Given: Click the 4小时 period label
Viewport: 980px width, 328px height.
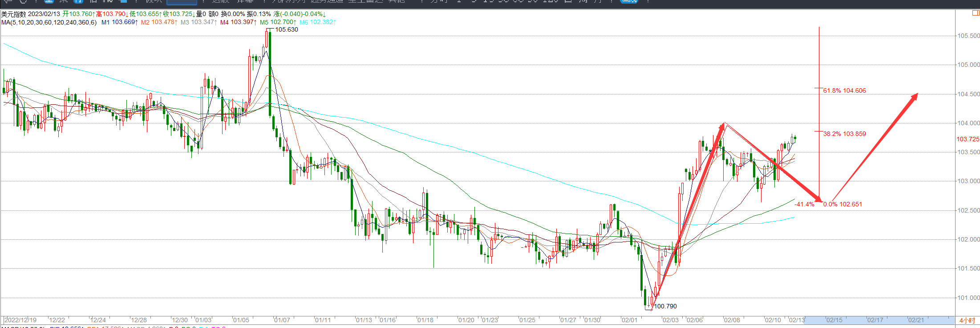Looking at the screenshot, I should pyautogui.click(x=967, y=320).
